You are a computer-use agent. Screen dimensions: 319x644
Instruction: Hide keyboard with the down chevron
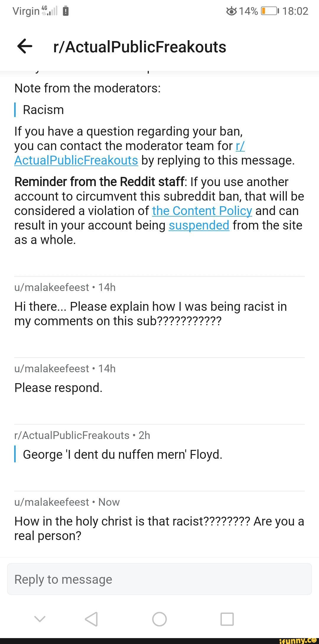[40, 618]
